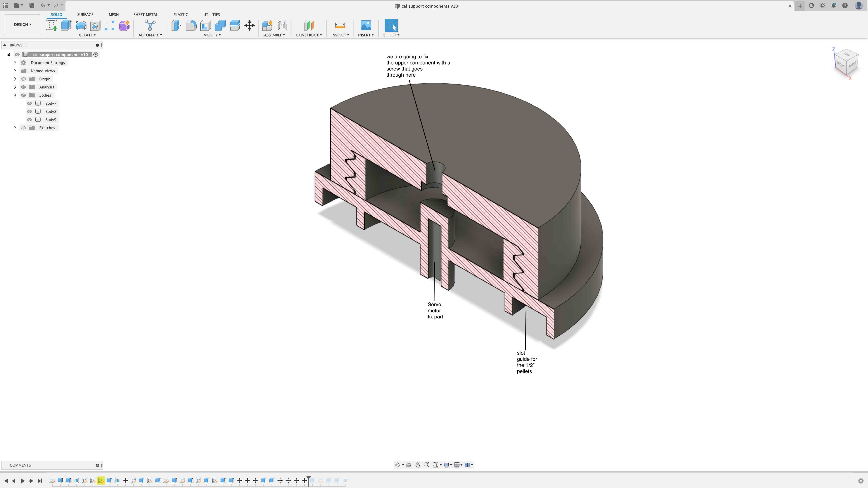Select the Create Sketch tool

click(52, 26)
